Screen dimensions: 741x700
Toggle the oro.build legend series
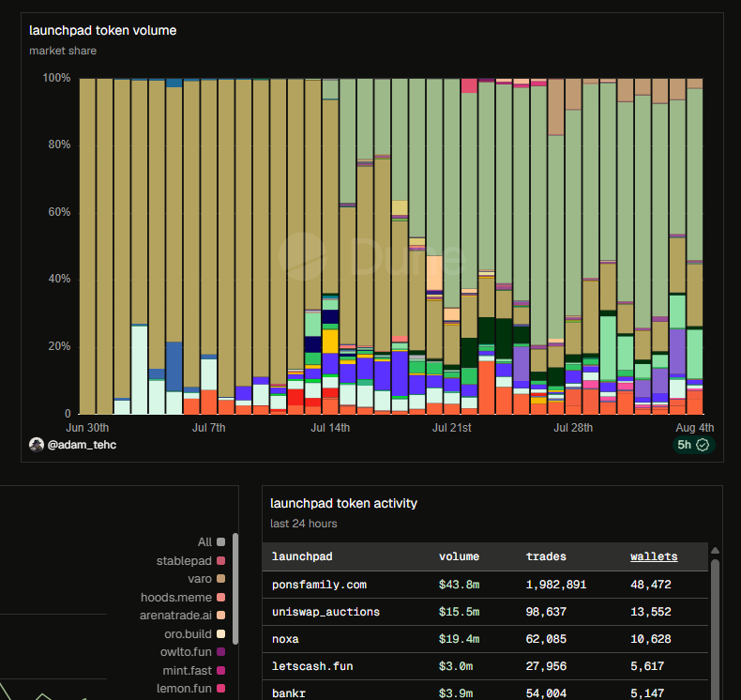point(194,633)
